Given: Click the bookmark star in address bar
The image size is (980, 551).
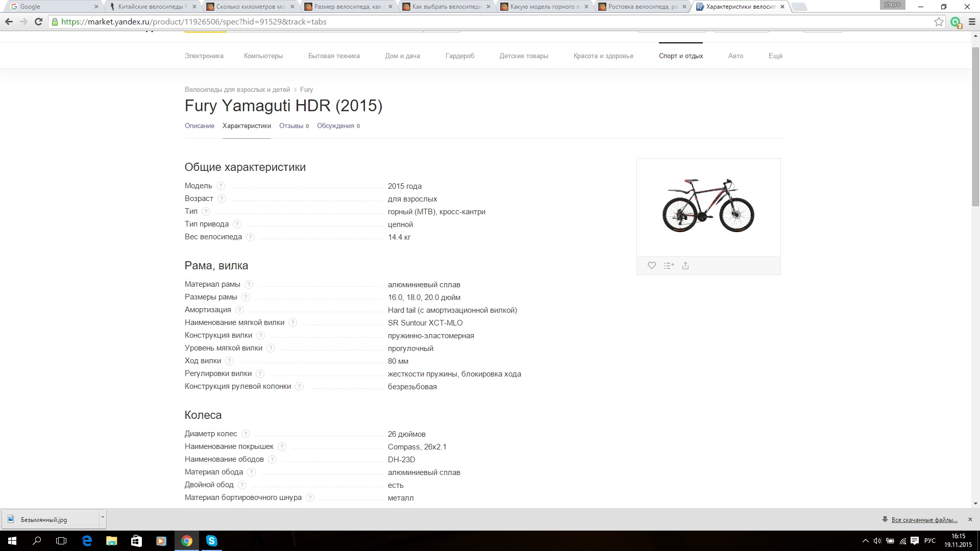Looking at the screenshot, I should click(938, 22).
